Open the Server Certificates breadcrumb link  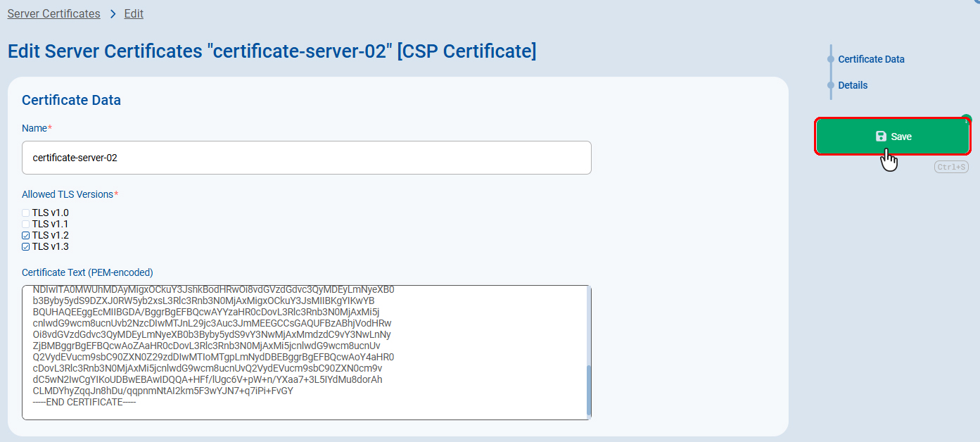(53, 14)
